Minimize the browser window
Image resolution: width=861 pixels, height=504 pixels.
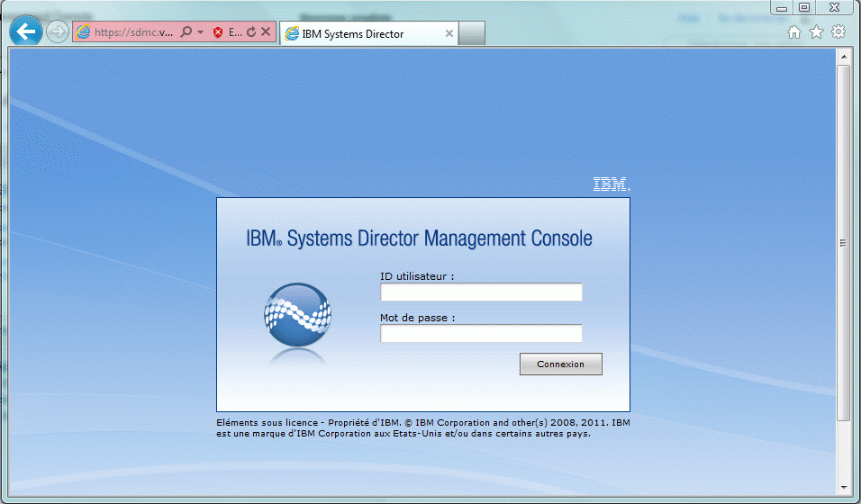point(782,8)
